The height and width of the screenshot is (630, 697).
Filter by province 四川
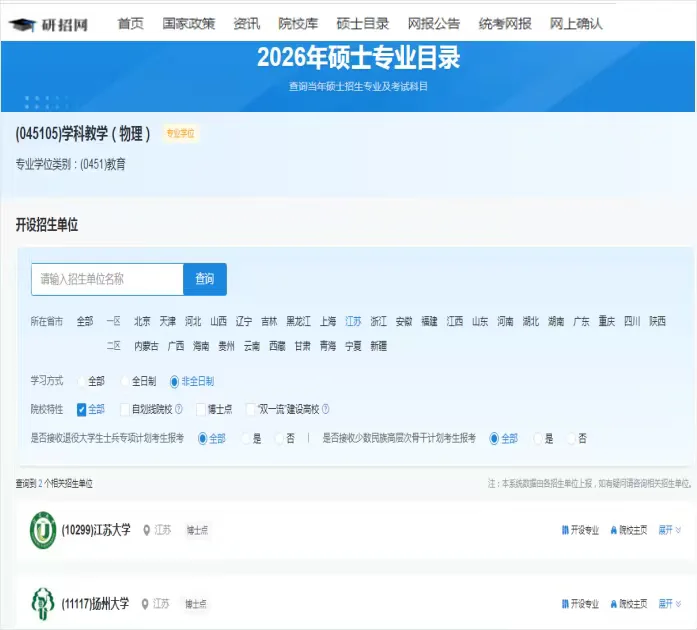pos(632,321)
